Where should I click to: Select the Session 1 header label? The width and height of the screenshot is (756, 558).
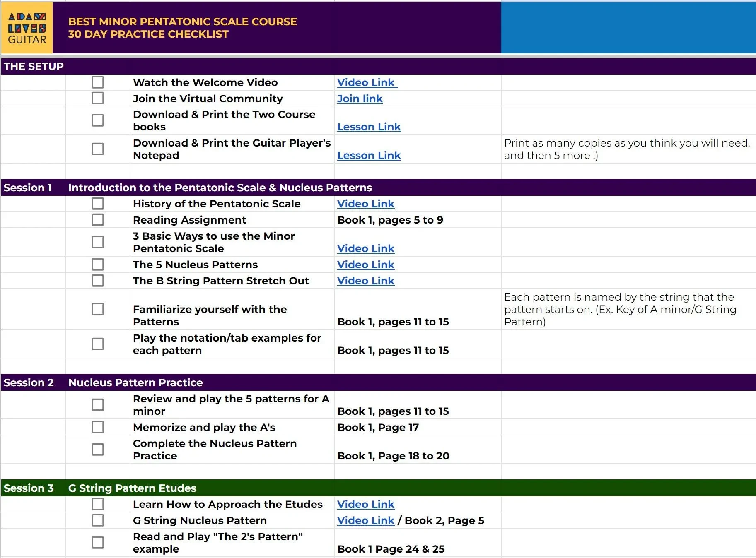coord(28,188)
